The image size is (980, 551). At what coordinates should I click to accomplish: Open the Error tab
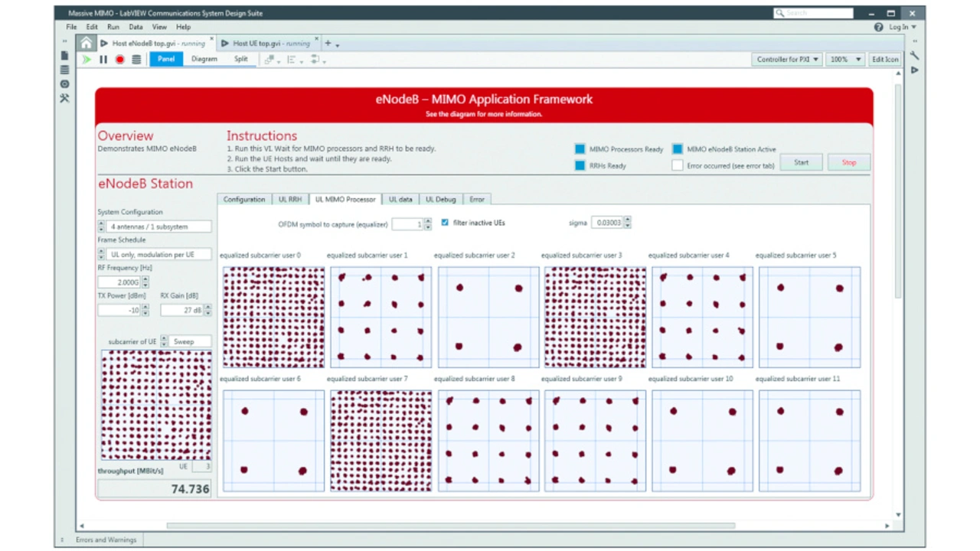[477, 199]
